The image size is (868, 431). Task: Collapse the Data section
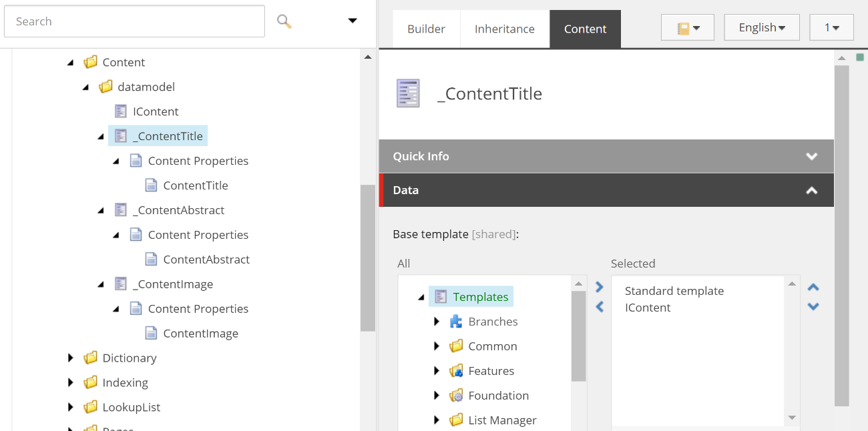coord(812,190)
